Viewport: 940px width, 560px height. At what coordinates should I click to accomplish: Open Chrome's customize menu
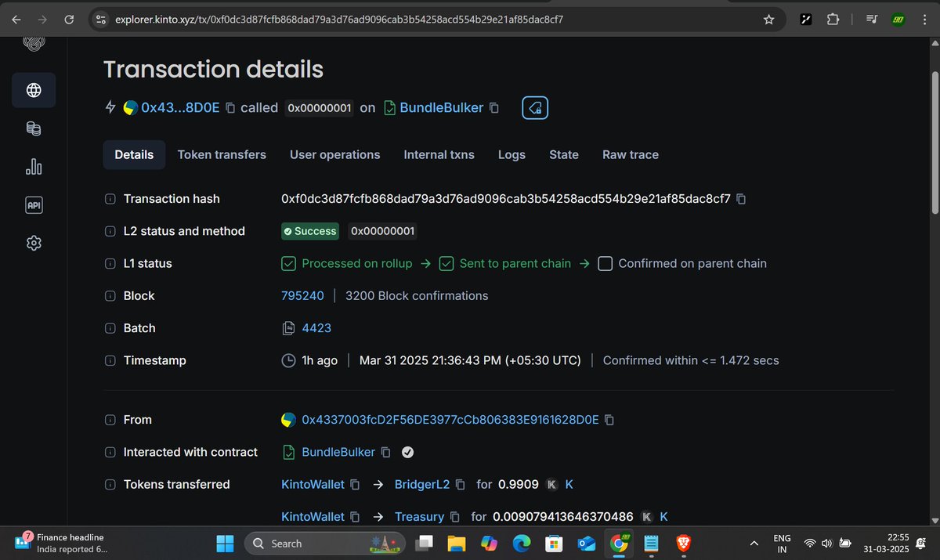pos(925,19)
